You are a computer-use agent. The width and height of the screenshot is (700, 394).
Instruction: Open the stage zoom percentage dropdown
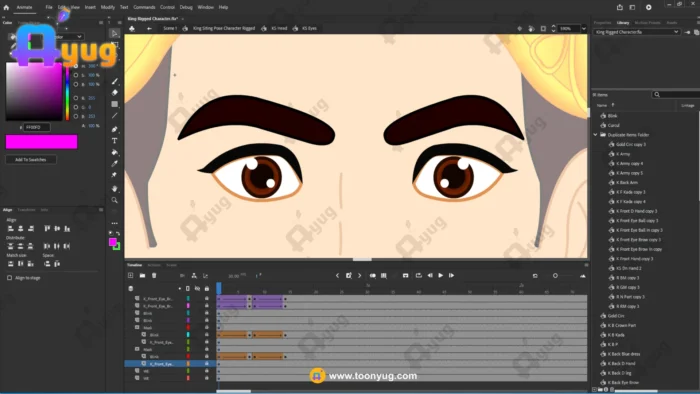(x=583, y=29)
